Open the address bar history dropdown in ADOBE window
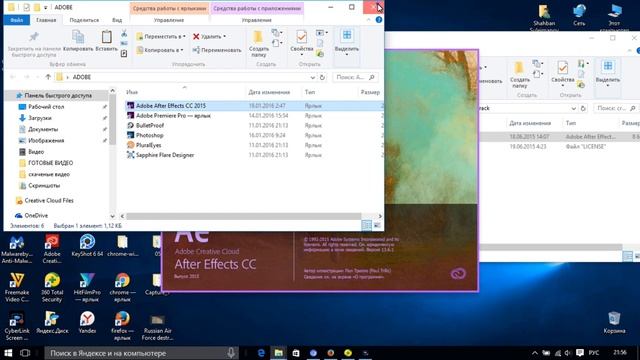640x360 pixels. click(312, 77)
